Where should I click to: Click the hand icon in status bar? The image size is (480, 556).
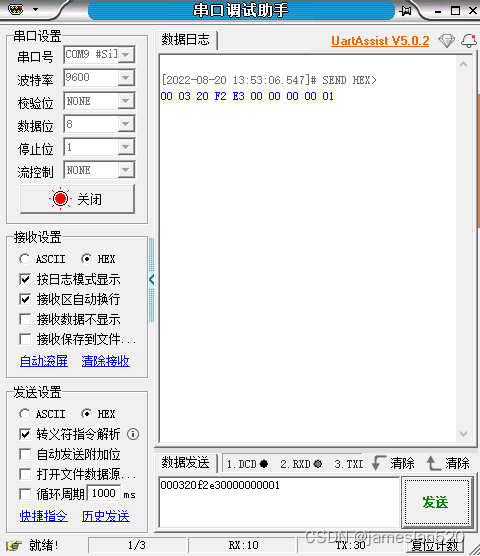click(14, 545)
